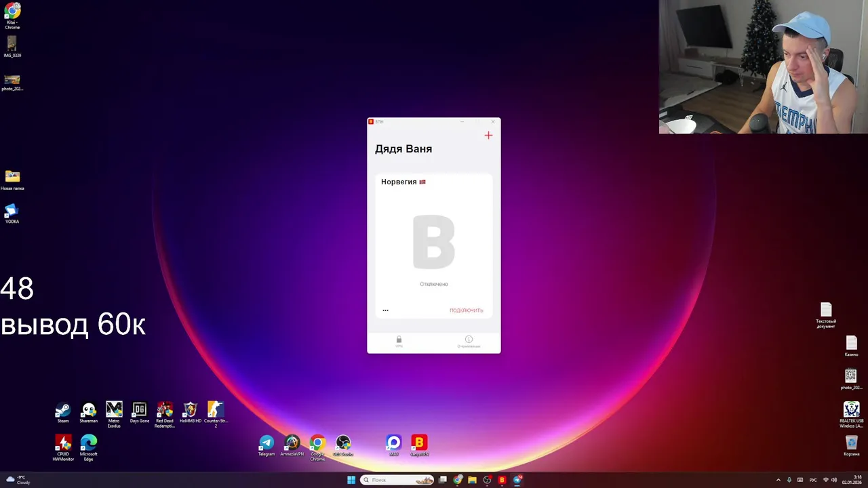Open CPUID HWMonitor shortcut

63,448
